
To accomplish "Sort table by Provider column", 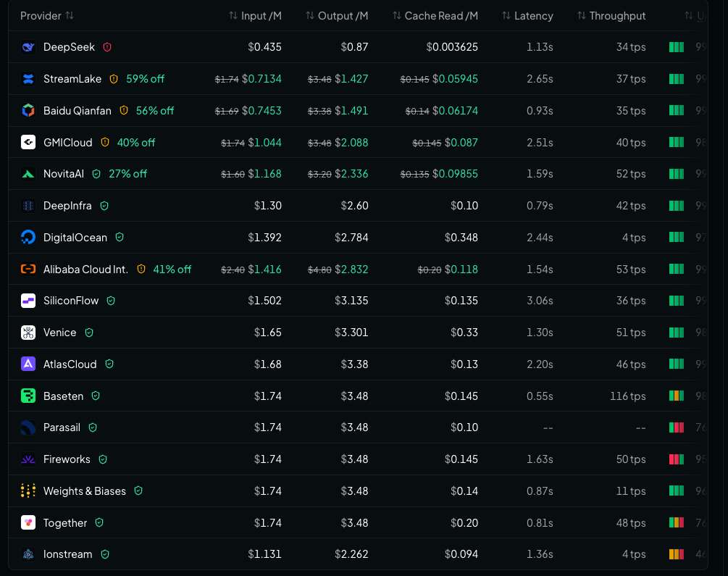I will point(47,16).
